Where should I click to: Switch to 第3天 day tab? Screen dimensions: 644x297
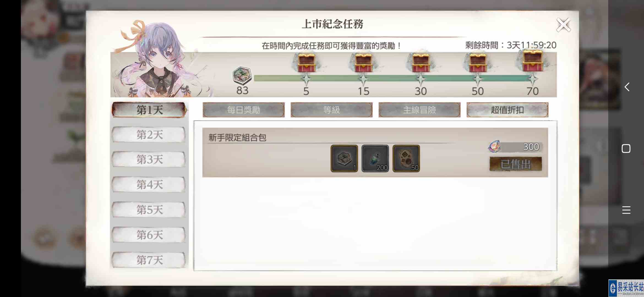pos(149,159)
